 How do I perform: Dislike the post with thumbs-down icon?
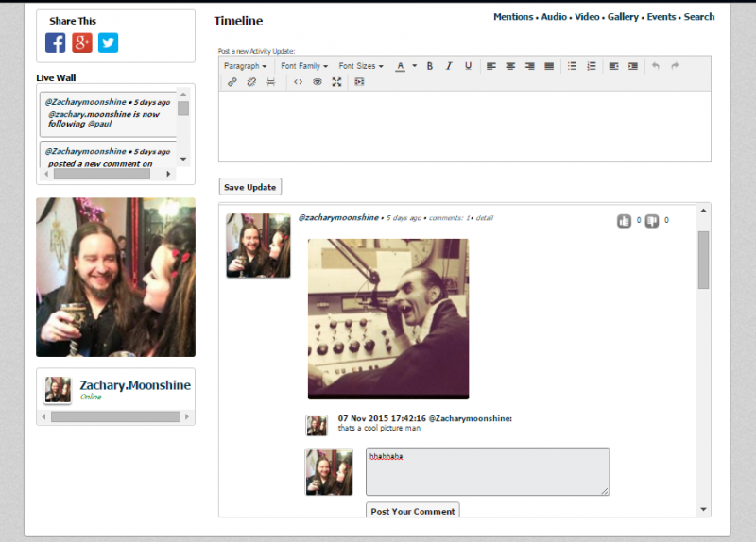tap(652, 221)
